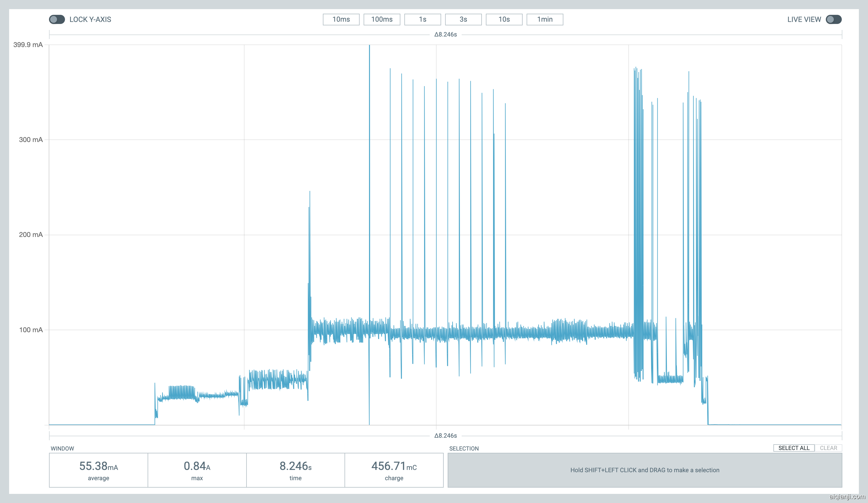Click the average value 55.38mA readout
Viewport: 868px width, 503px height.
(99, 470)
